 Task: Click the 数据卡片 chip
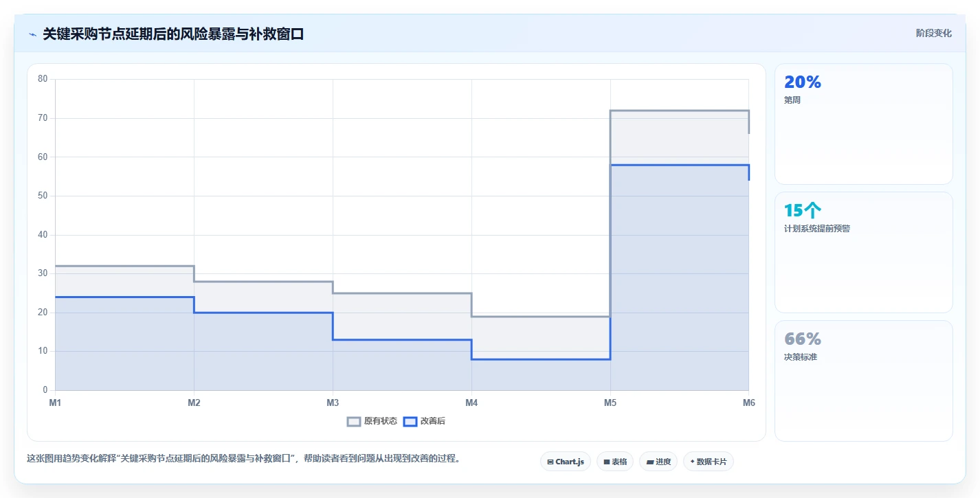[709, 462]
